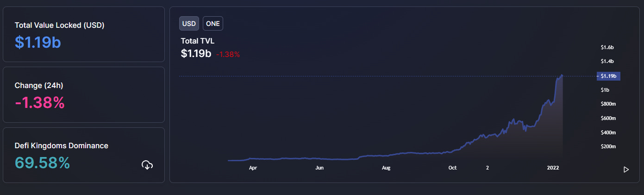The image size is (644, 195).
Task: Click the $1.4b value axis label
Action: pos(607,61)
